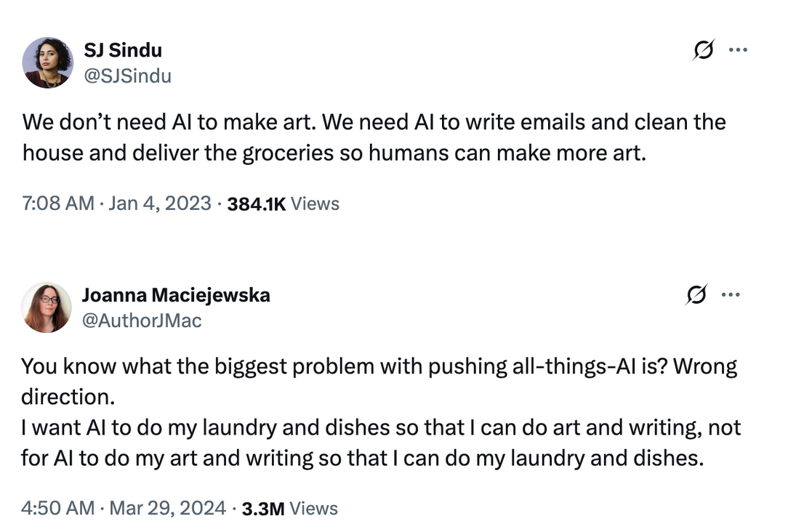Click the Grok icon on SJ Sindu's tweet
Image resolution: width=804 pixels, height=532 pixels.
click(x=703, y=51)
